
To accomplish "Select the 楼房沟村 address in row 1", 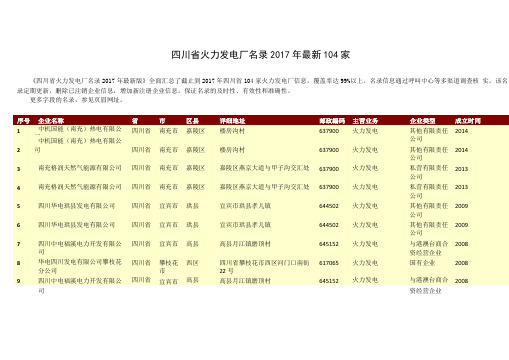I will (232, 131).
